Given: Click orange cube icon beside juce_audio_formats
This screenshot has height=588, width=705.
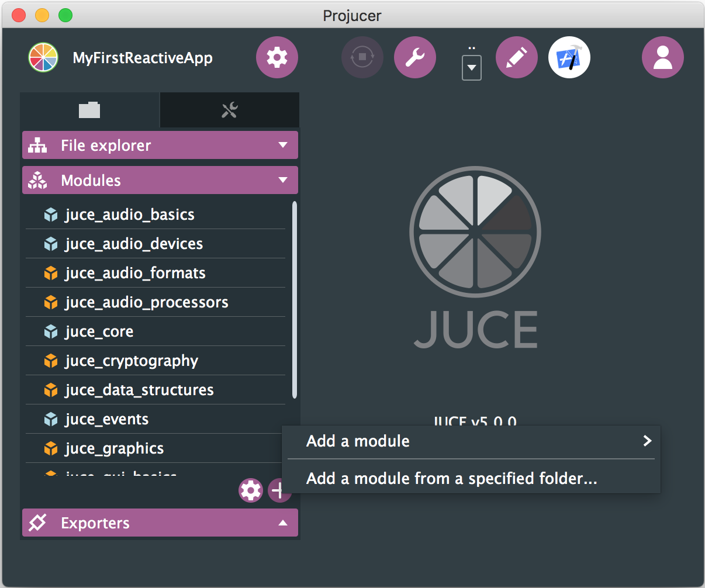Looking at the screenshot, I should pos(51,273).
